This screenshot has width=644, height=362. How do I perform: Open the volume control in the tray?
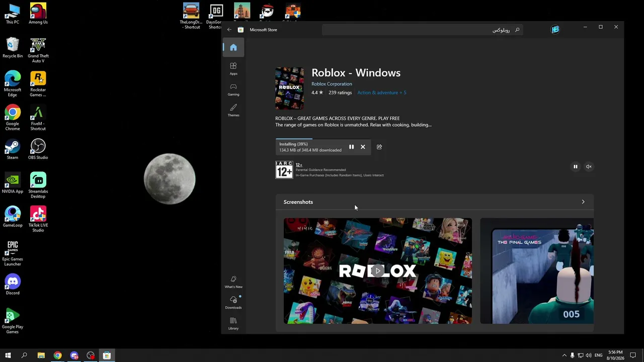(588, 355)
